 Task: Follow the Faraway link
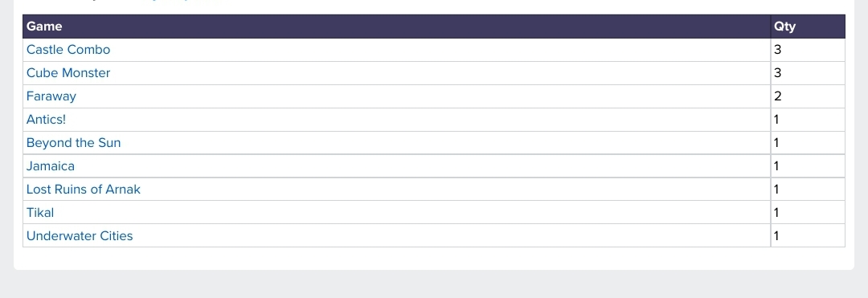51,96
